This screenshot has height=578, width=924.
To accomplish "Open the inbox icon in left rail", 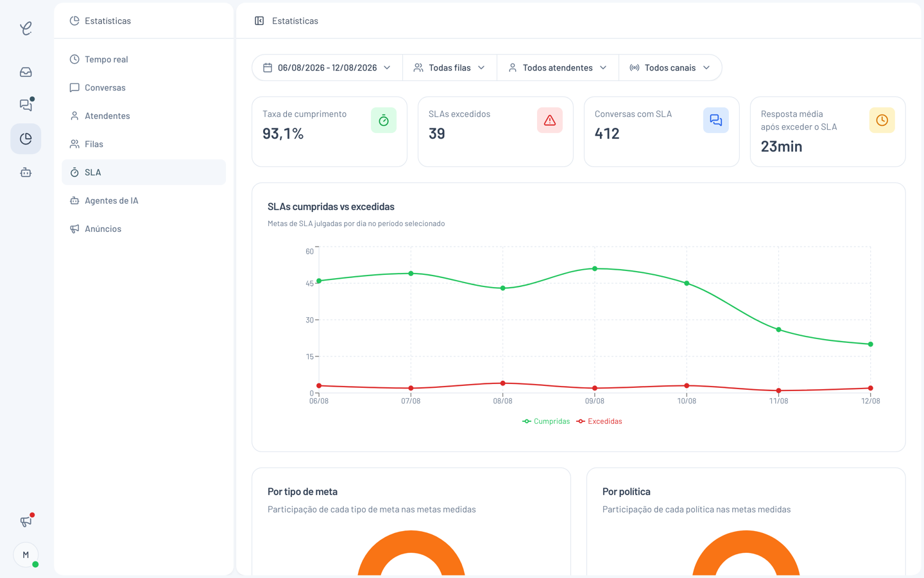I will pyautogui.click(x=26, y=72).
